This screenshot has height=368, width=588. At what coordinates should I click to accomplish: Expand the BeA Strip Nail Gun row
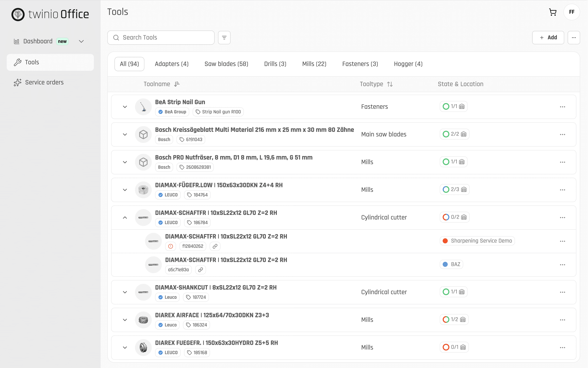125,107
